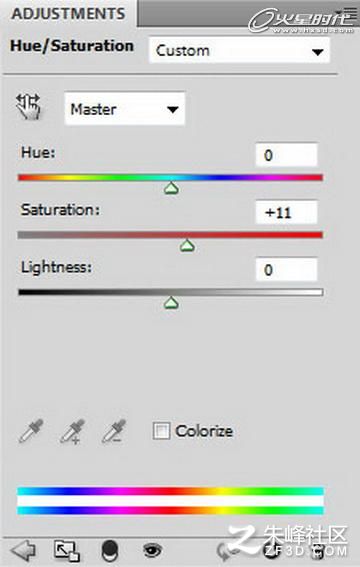The height and width of the screenshot is (567, 360).
Task: Toggle layer visibility eye icon
Action: tap(153, 551)
